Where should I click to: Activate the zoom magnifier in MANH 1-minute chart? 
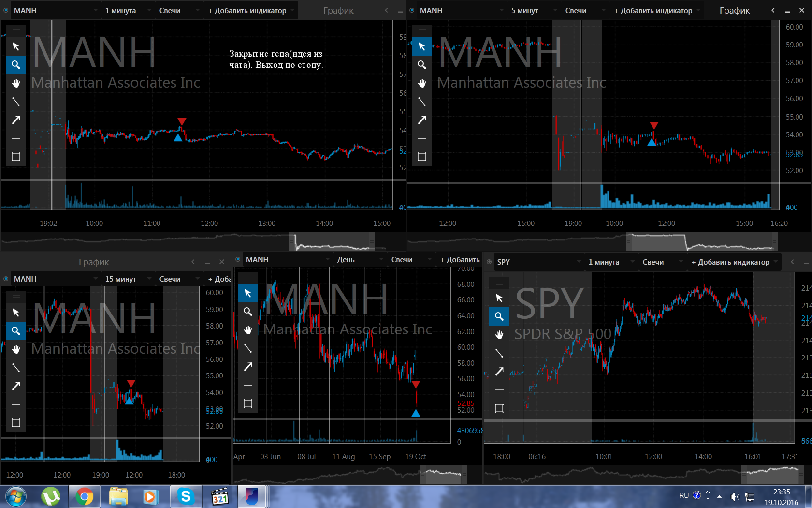pyautogui.click(x=16, y=65)
